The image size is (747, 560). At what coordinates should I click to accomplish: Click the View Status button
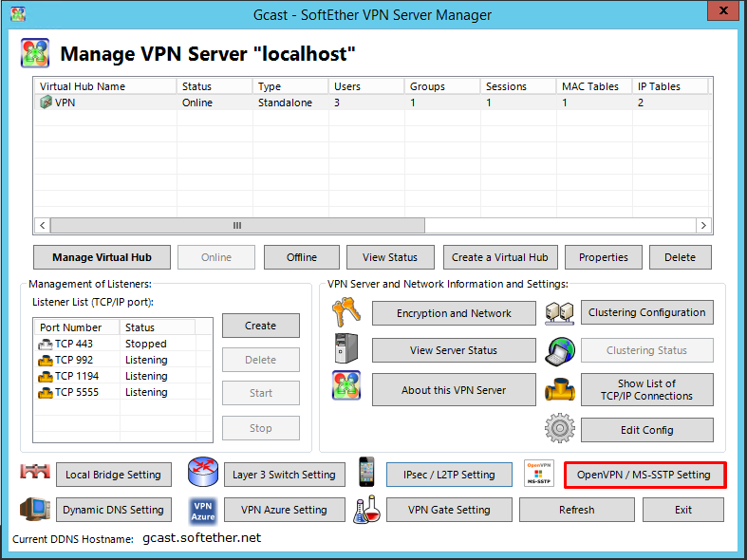[390, 257]
